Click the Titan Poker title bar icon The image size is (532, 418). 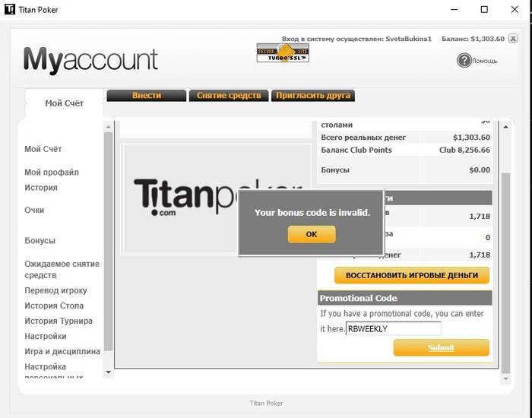pos(9,9)
